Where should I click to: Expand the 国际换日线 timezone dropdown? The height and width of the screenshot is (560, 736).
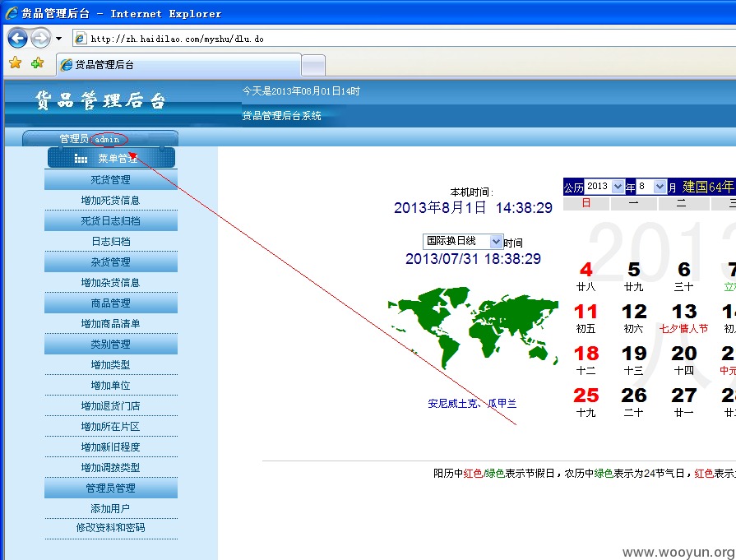point(463,241)
